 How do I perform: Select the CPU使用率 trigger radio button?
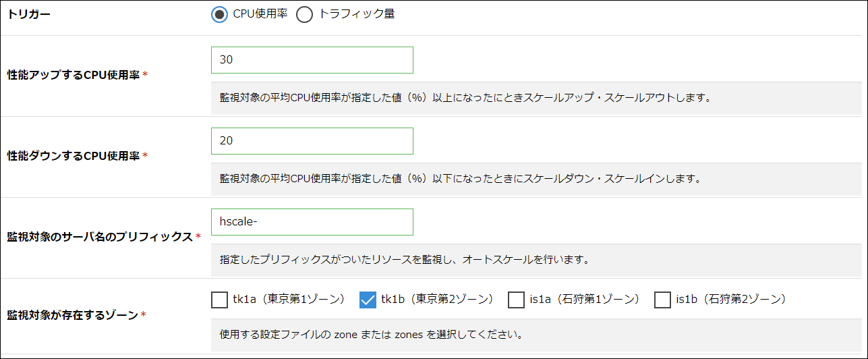[x=219, y=15]
